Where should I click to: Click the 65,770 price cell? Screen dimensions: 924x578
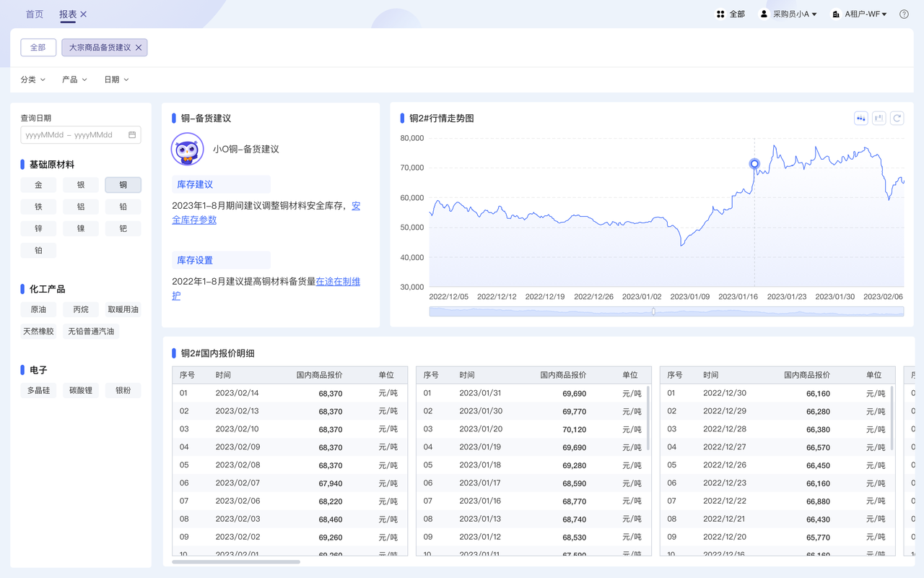click(818, 538)
